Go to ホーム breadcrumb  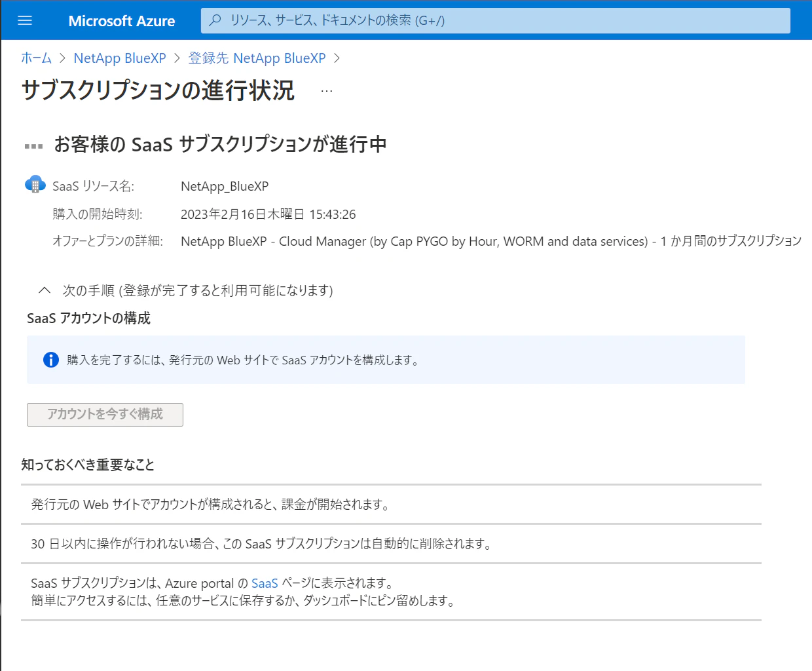tap(36, 58)
